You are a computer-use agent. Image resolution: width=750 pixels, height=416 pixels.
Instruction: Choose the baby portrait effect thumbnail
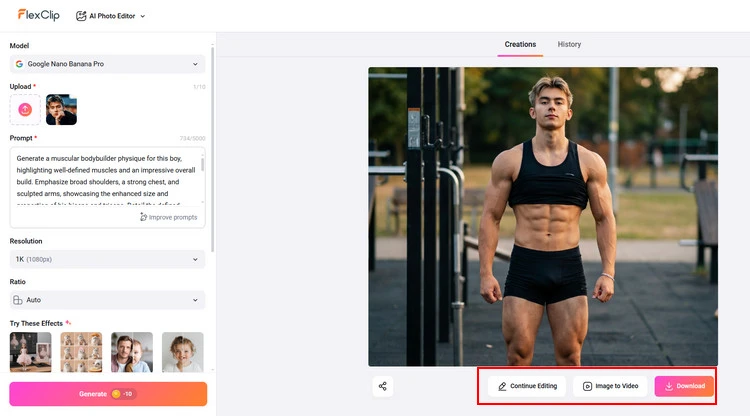(183, 352)
